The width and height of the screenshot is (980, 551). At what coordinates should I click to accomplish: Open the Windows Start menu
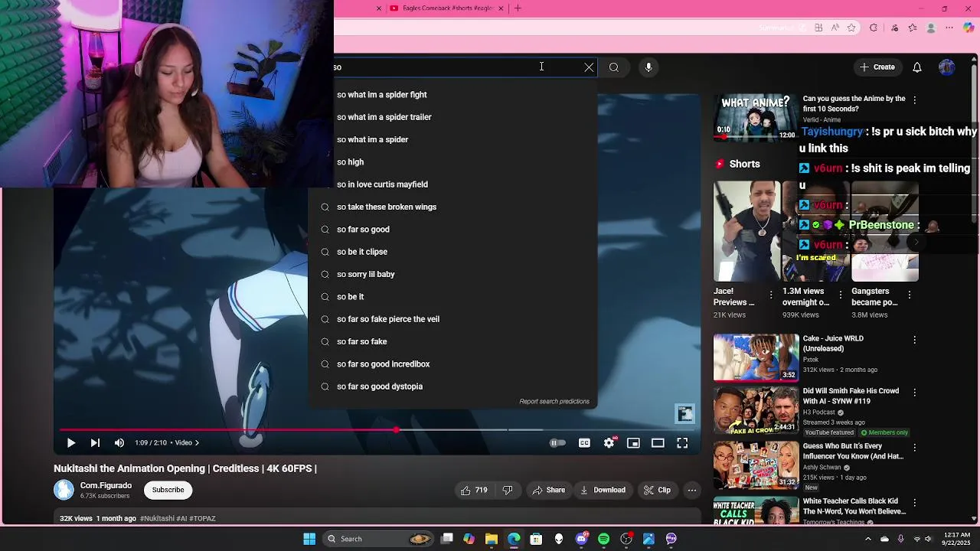[309, 539]
